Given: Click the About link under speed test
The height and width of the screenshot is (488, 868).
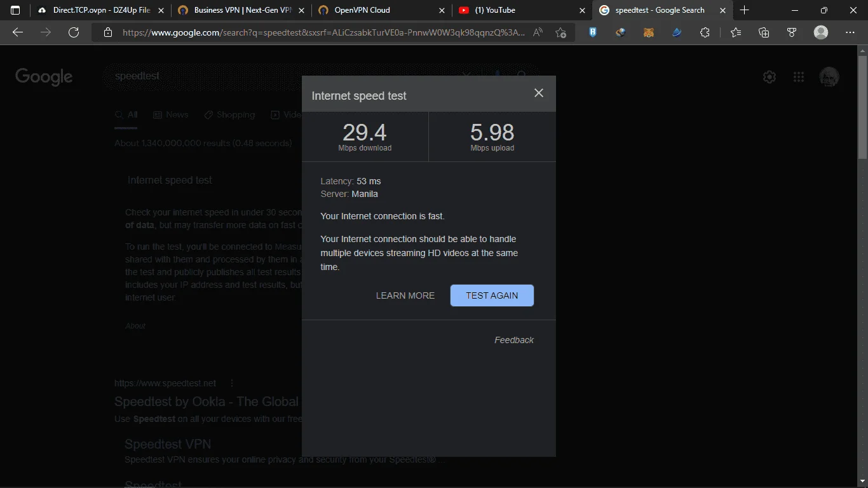Looking at the screenshot, I should [x=135, y=326].
